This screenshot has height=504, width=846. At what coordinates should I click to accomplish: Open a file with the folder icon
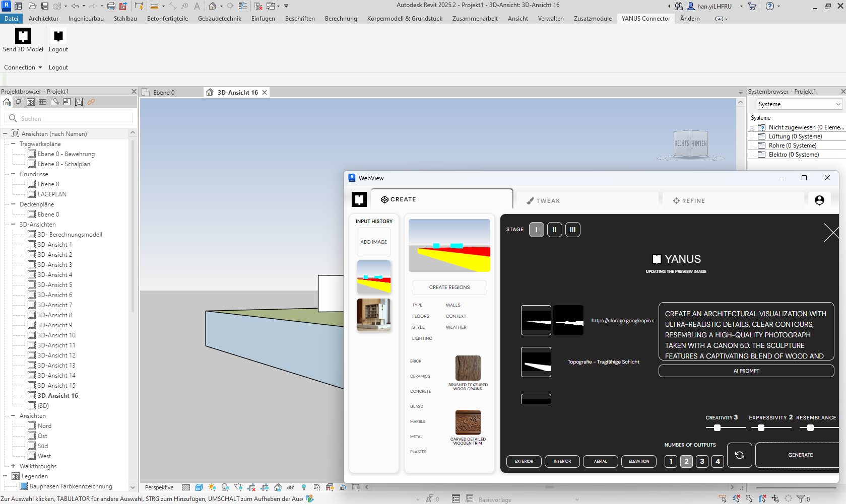pyautogui.click(x=32, y=6)
